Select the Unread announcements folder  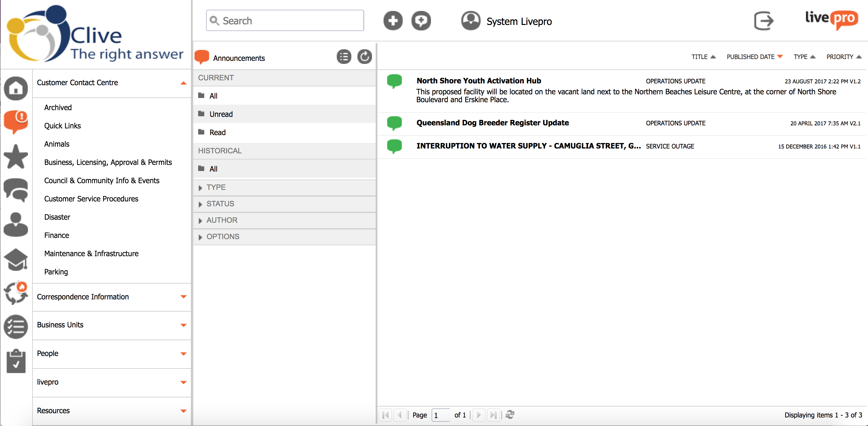coord(221,114)
